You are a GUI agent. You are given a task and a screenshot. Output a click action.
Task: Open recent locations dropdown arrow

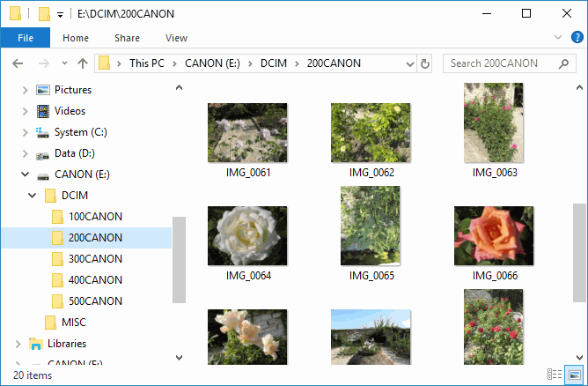point(64,63)
